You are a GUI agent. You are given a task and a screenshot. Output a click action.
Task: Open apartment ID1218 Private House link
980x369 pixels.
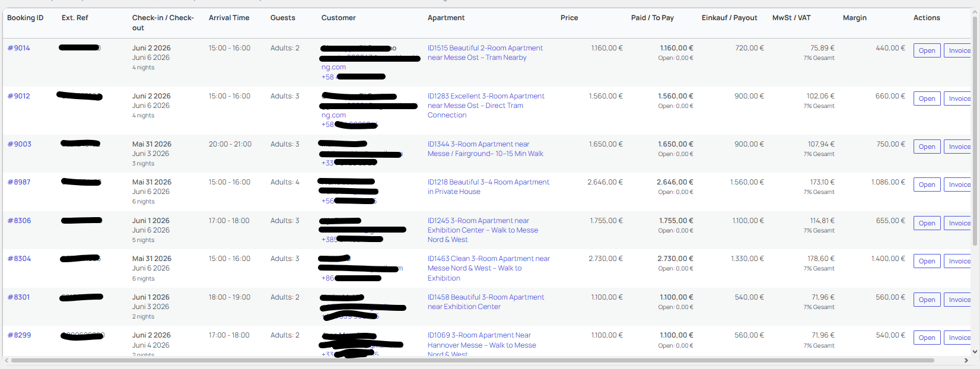488,187
